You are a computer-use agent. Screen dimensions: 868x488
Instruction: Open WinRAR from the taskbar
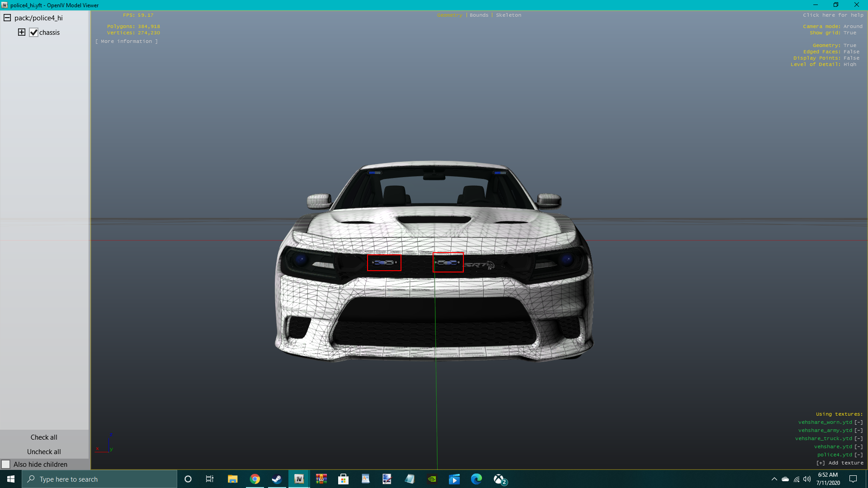click(x=321, y=479)
